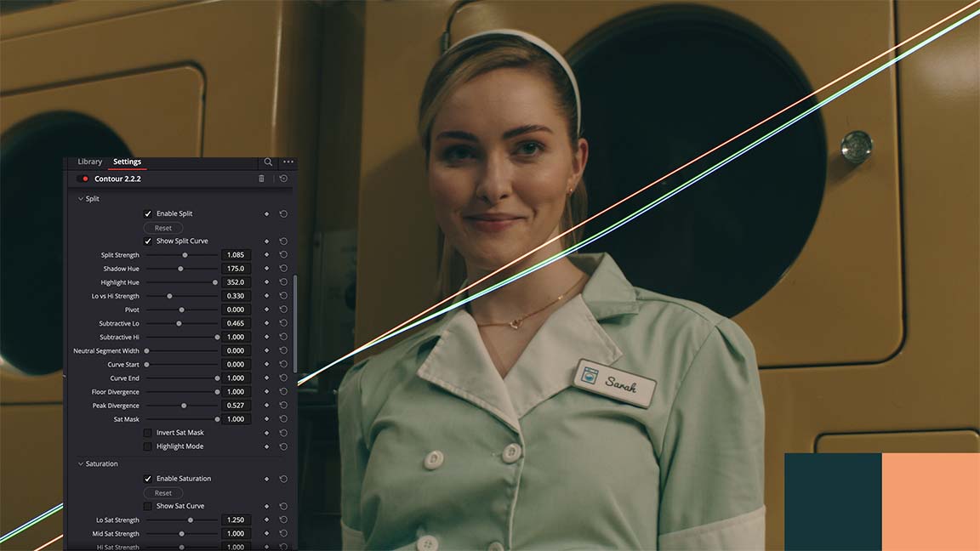Screen dimensions: 980x551
Task: Reset the Shadow Hue parameter
Action: [283, 269]
